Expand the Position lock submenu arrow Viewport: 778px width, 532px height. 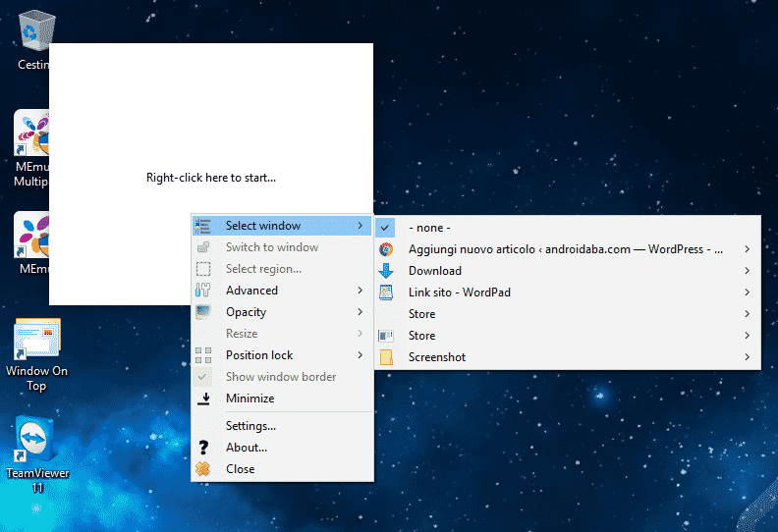tap(361, 355)
